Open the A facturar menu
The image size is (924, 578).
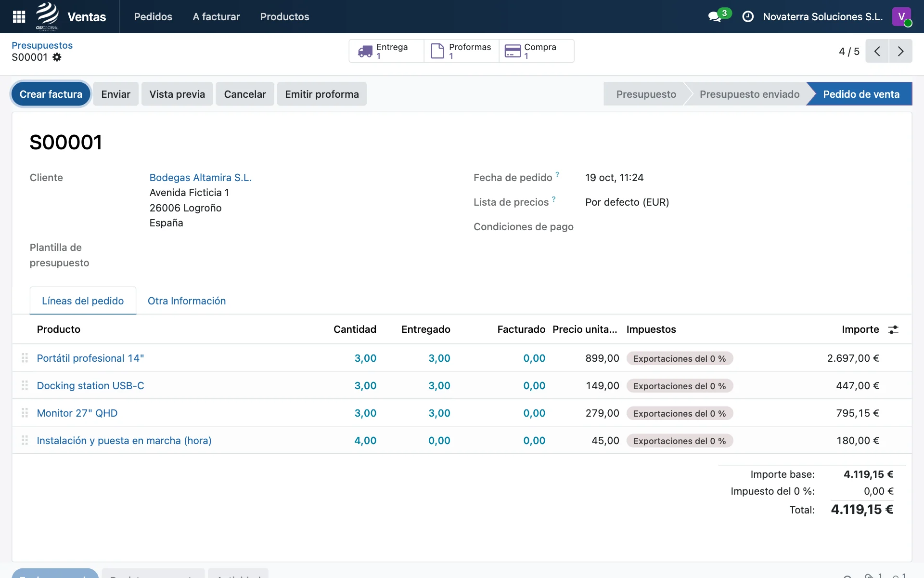216,17
